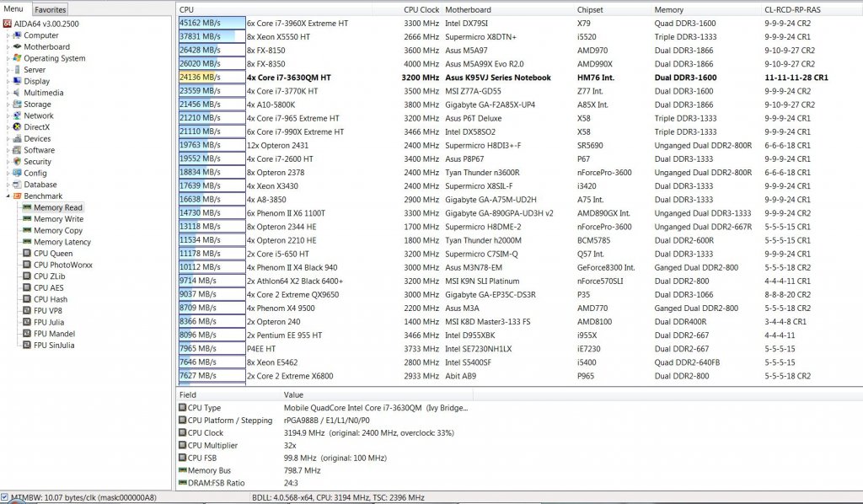Expand the Operating System node
The image size is (863, 504).
(8, 58)
